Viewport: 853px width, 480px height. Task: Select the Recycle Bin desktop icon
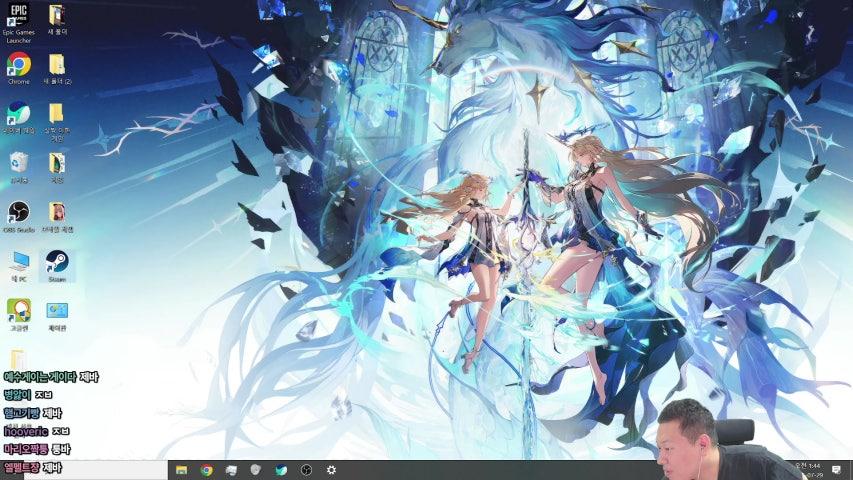tap(18, 167)
